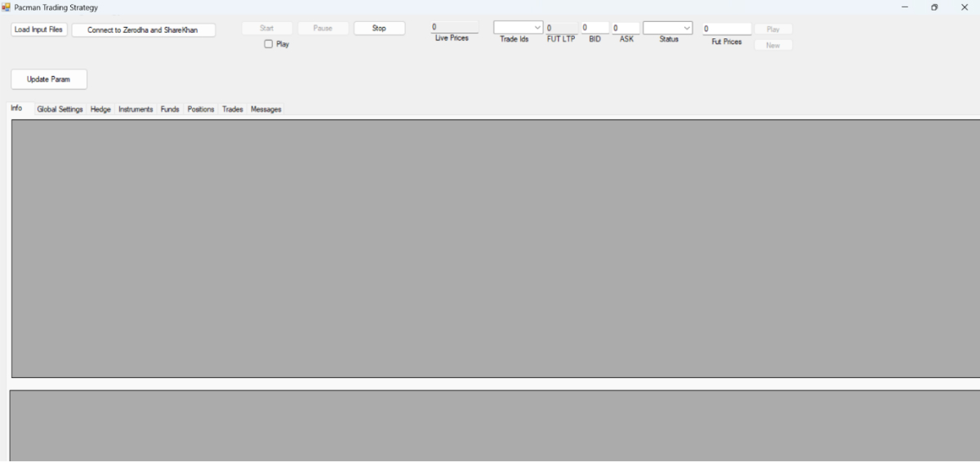This screenshot has width=980, height=462.
Task: Open the Trades tab
Action: (x=233, y=109)
